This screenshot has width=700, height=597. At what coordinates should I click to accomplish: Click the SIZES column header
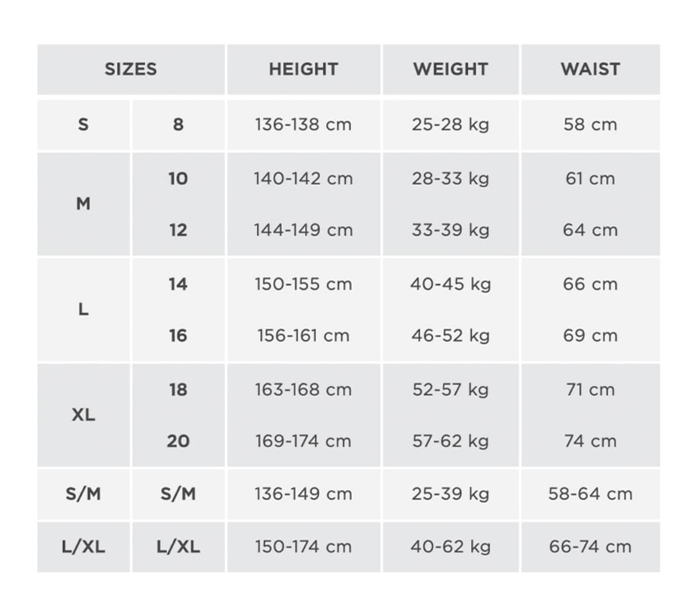131,69
